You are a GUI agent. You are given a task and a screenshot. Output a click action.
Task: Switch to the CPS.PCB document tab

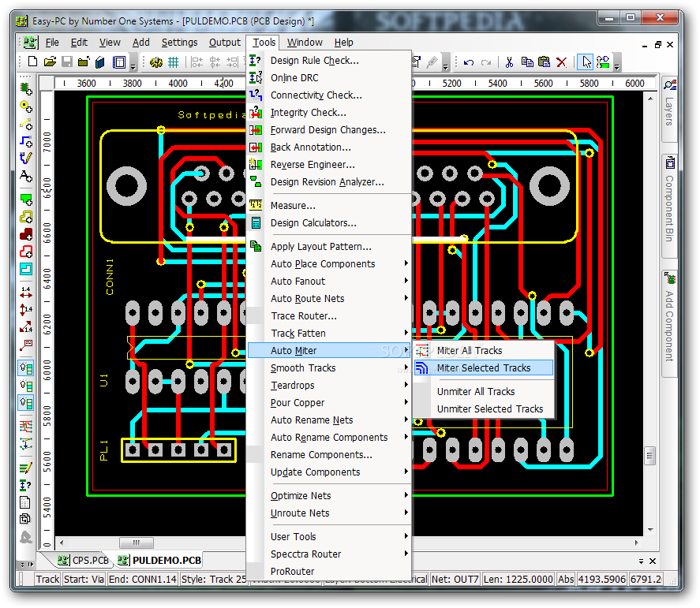(x=84, y=560)
